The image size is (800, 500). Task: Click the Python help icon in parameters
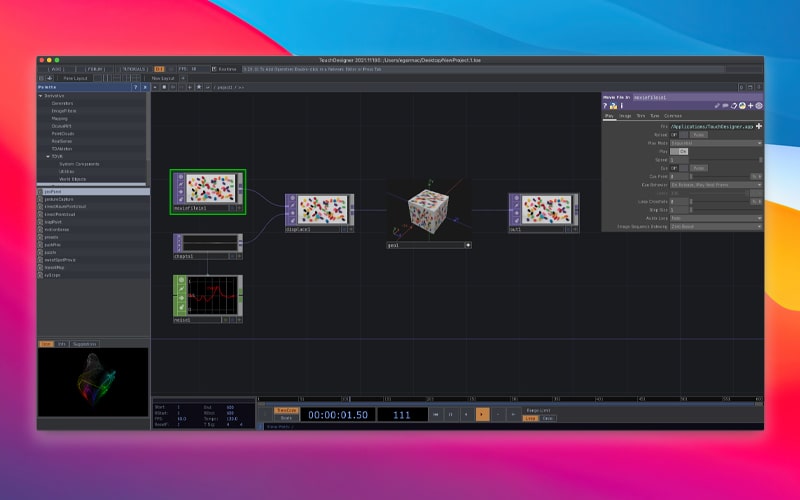613,105
